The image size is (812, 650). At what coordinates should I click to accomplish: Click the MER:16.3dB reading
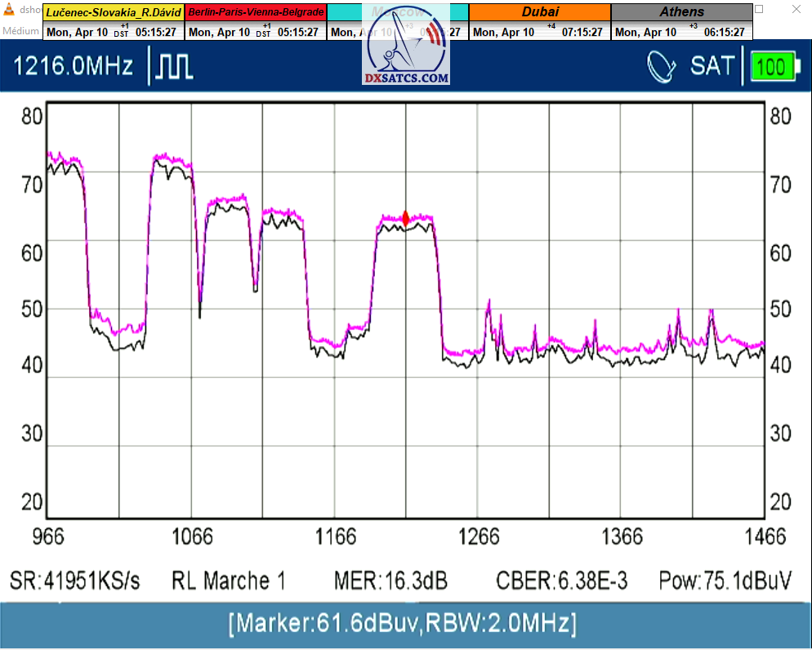tap(390, 581)
